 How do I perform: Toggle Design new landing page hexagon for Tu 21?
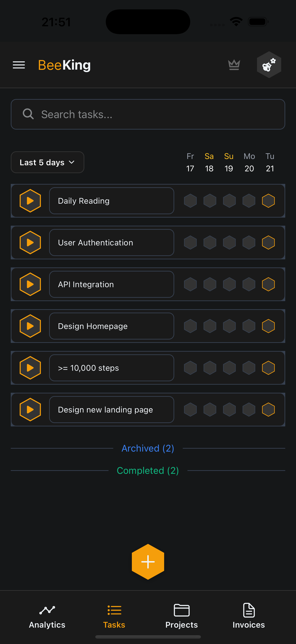(x=268, y=410)
